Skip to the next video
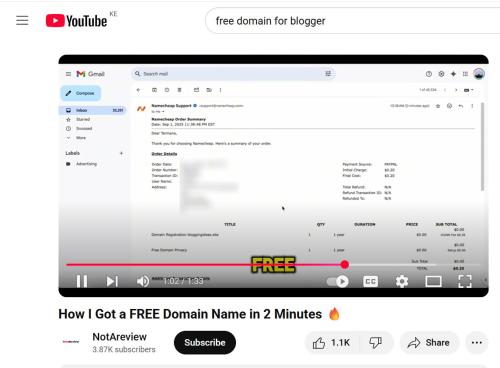The image size is (500, 368). tap(112, 281)
